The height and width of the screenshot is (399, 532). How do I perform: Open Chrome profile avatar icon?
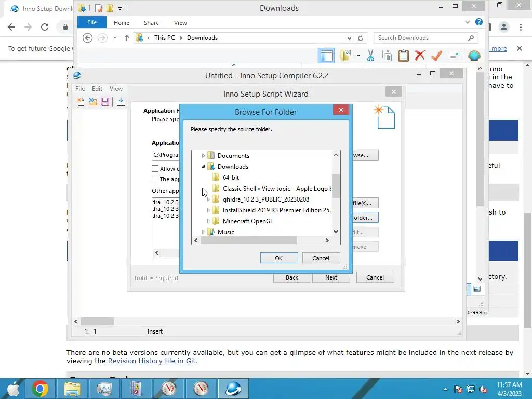(504, 27)
